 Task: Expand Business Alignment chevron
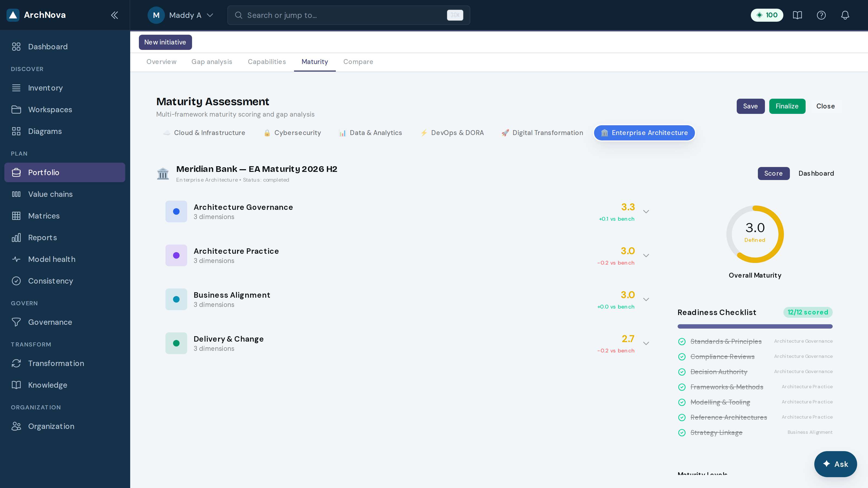(x=646, y=299)
